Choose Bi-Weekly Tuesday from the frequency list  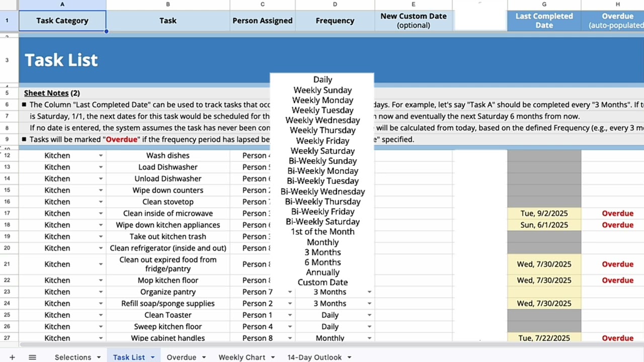tap(323, 181)
